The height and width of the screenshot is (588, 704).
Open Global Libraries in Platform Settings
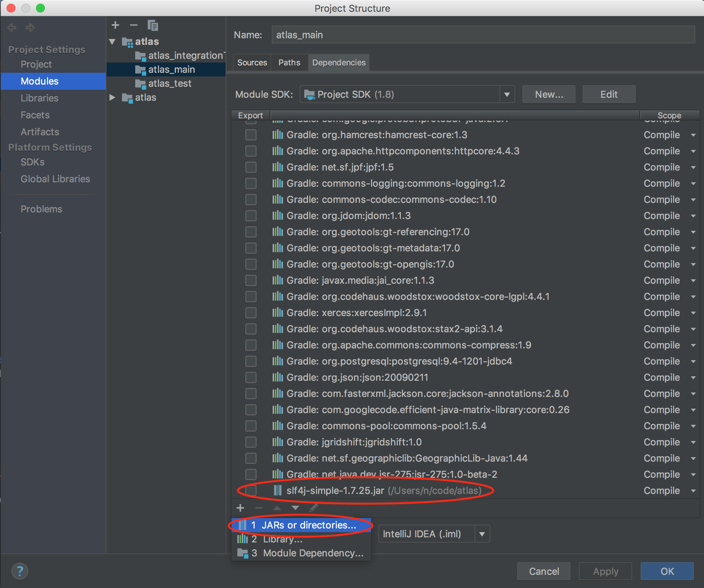click(x=55, y=179)
